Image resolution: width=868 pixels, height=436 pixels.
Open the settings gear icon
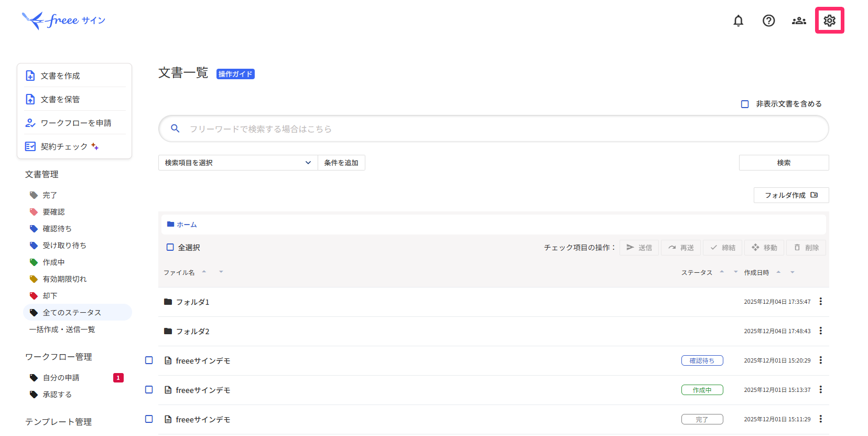tap(829, 20)
